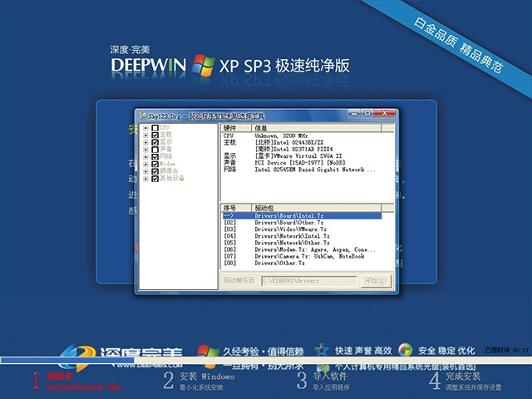Select the [07] Drivers\Camera.7z row

(x=302, y=257)
